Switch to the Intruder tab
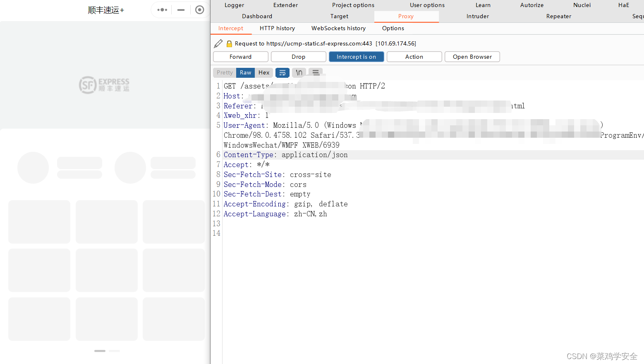Viewport: 644px width, 364px height. click(478, 16)
